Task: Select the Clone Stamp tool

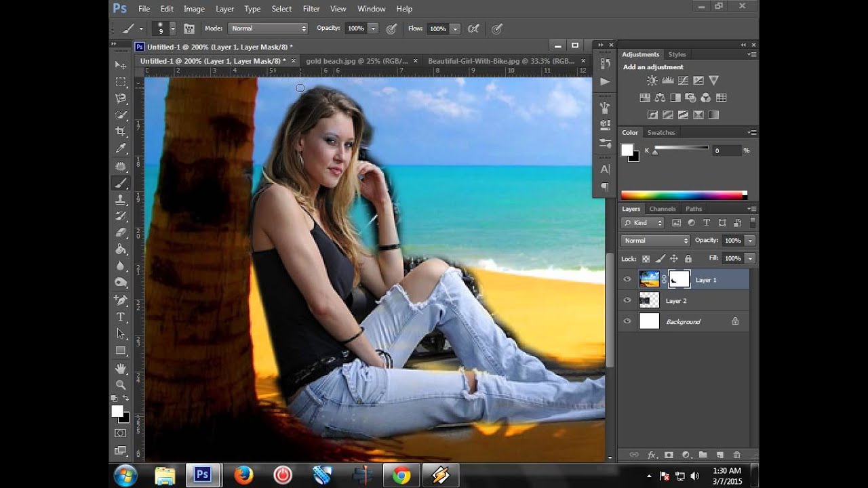Action: (121, 199)
